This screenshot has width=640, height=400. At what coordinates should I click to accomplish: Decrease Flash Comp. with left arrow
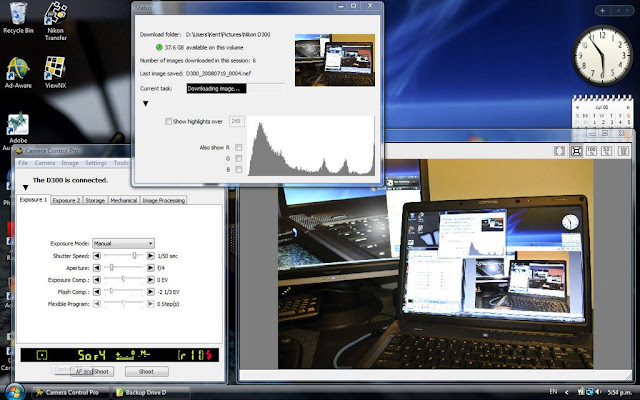click(x=96, y=292)
